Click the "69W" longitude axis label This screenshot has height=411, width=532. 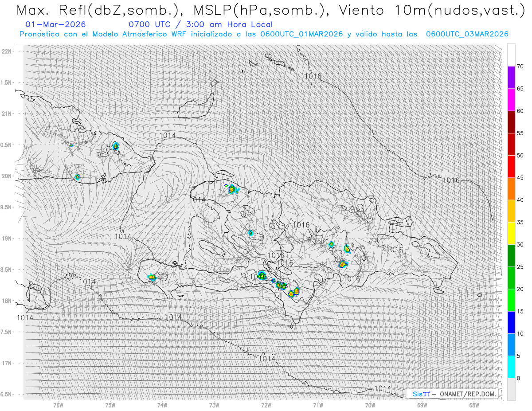pos(422,405)
